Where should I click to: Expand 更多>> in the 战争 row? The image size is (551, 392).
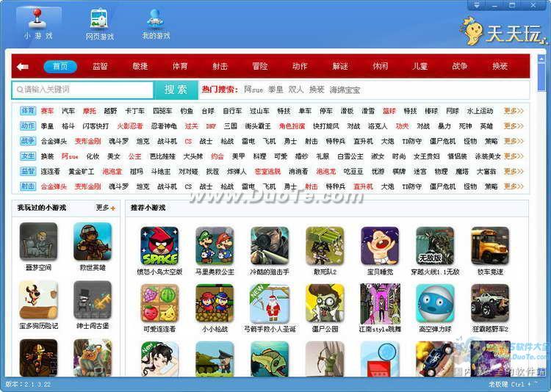[514, 141]
